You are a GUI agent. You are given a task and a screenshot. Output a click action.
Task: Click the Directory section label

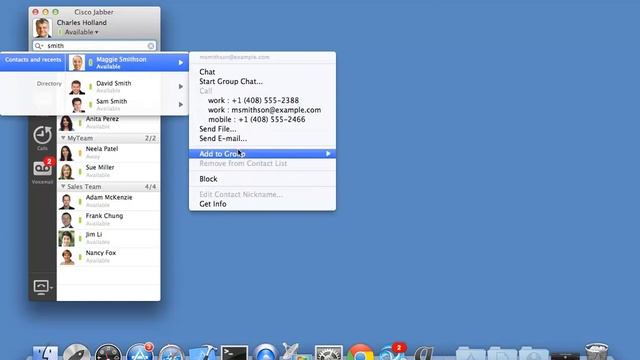pyautogui.click(x=49, y=84)
